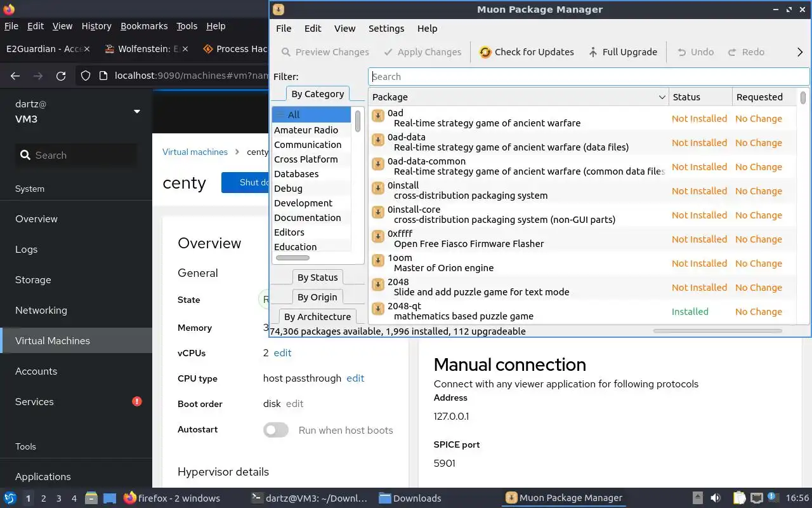The width and height of the screenshot is (812, 508).
Task: Open the Bookmarks menu in Firefox
Action: [x=144, y=26]
